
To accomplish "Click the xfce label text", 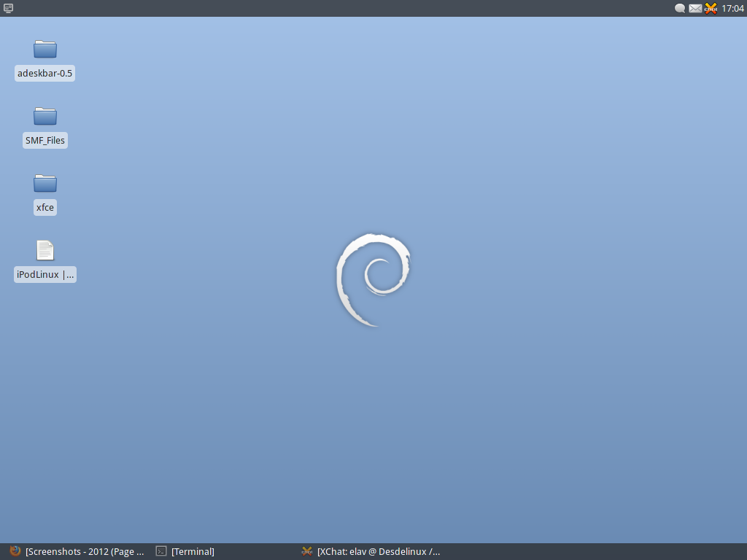I will 44,208.
